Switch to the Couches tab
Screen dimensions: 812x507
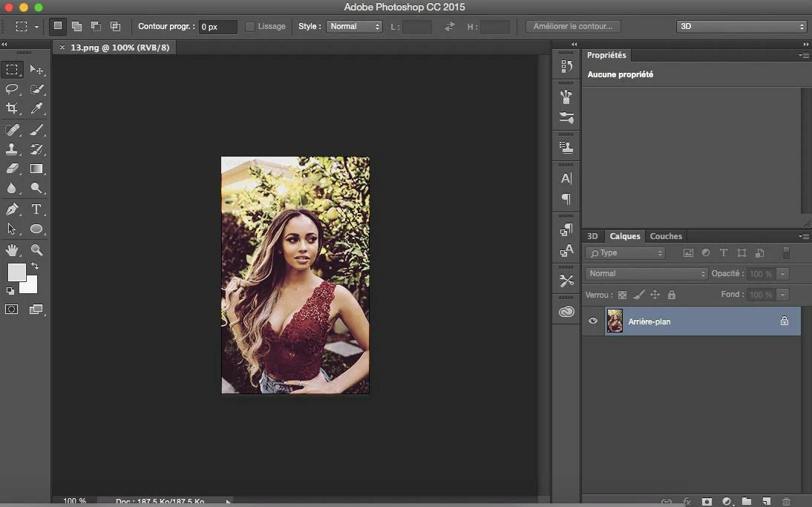[666, 236]
